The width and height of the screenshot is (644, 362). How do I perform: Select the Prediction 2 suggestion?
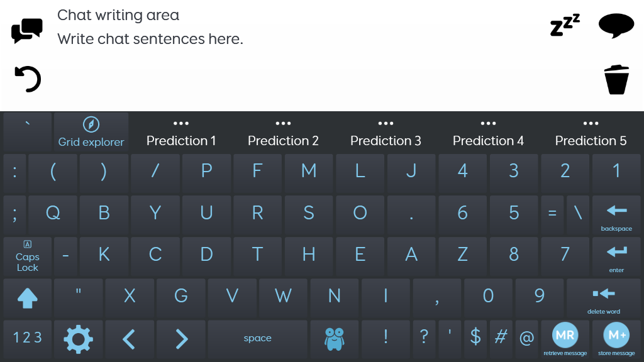coord(284,141)
